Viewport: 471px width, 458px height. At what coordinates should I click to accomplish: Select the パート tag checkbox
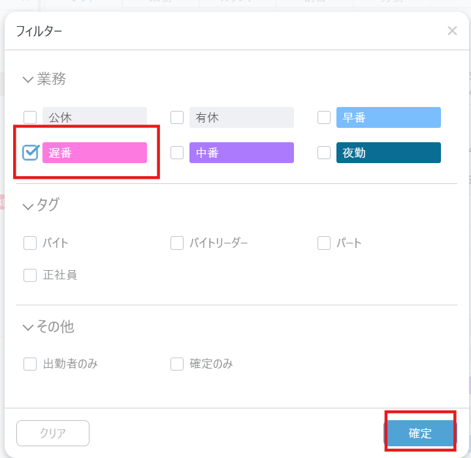[324, 243]
